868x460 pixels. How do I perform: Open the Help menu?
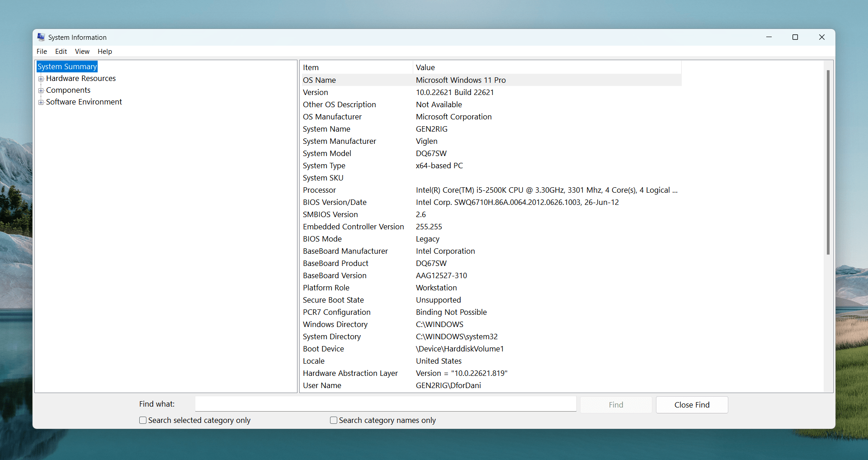tap(104, 51)
